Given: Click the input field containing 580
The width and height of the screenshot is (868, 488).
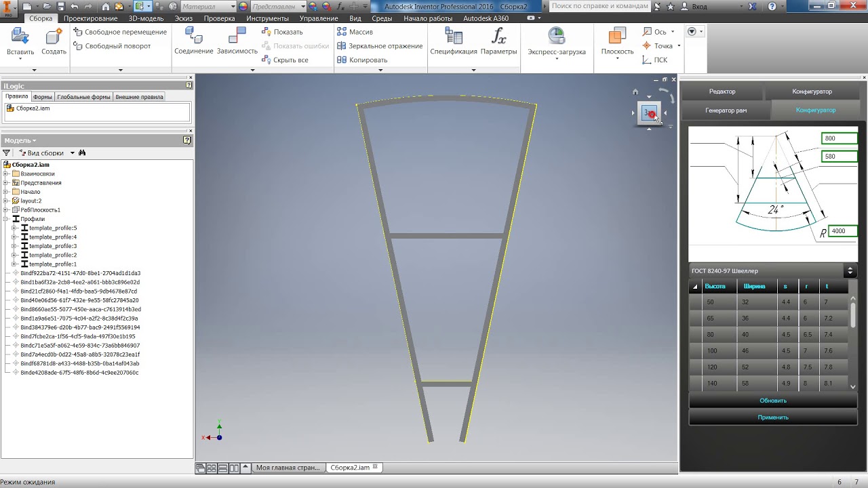Looking at the screenshot, I should (840, 157).
